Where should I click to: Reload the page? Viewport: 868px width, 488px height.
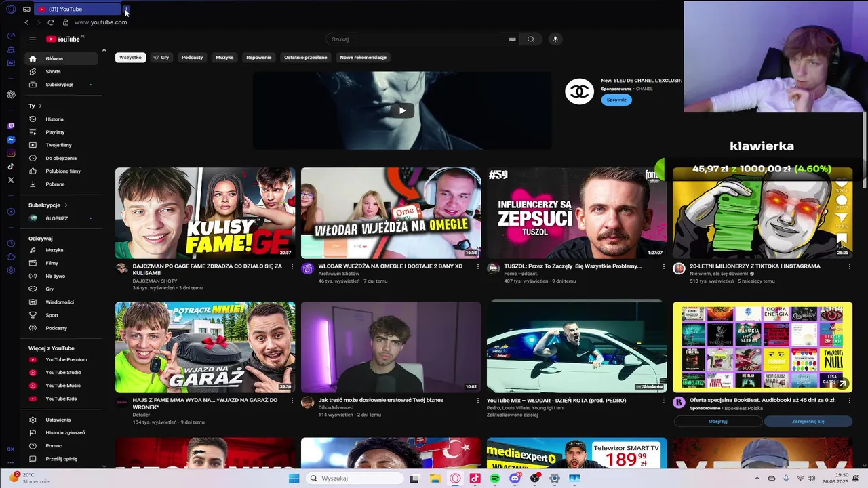point(51,22)
